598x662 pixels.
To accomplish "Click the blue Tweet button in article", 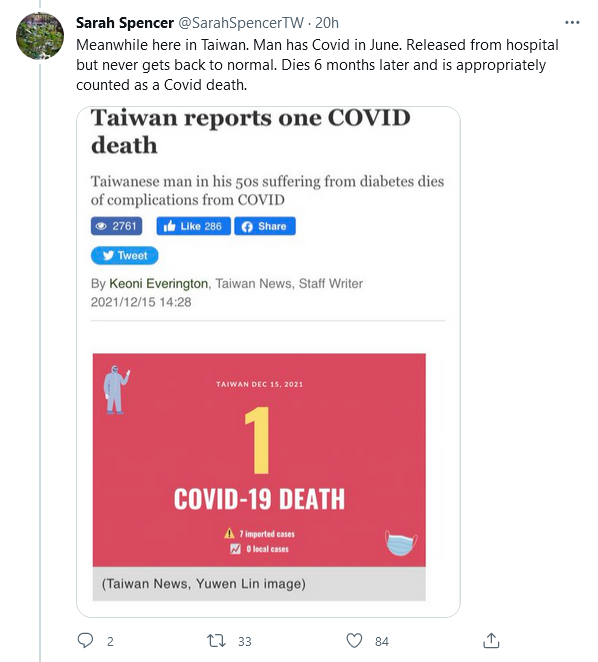I will 124,255.
